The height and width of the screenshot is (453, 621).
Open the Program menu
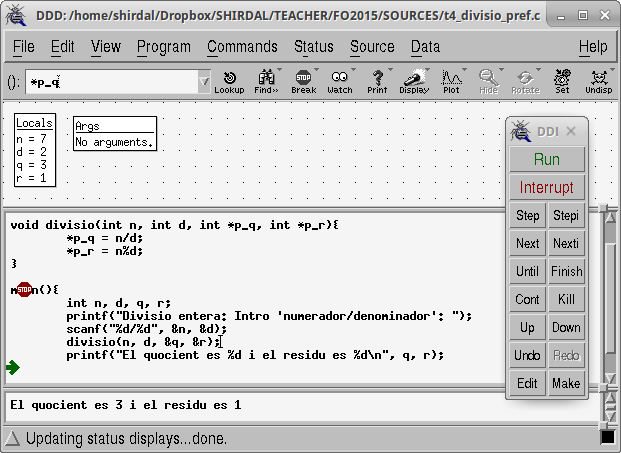pos(163,47)
